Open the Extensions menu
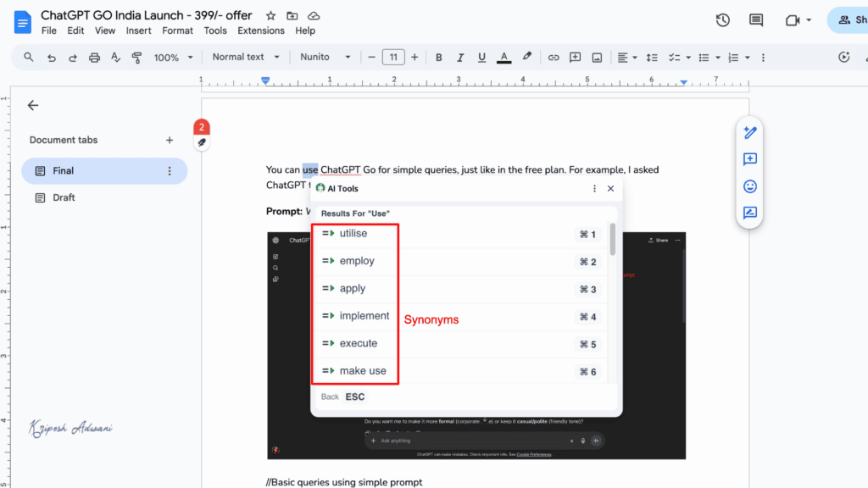The width and height of the screenshot is (868, 488). [260, 30]
